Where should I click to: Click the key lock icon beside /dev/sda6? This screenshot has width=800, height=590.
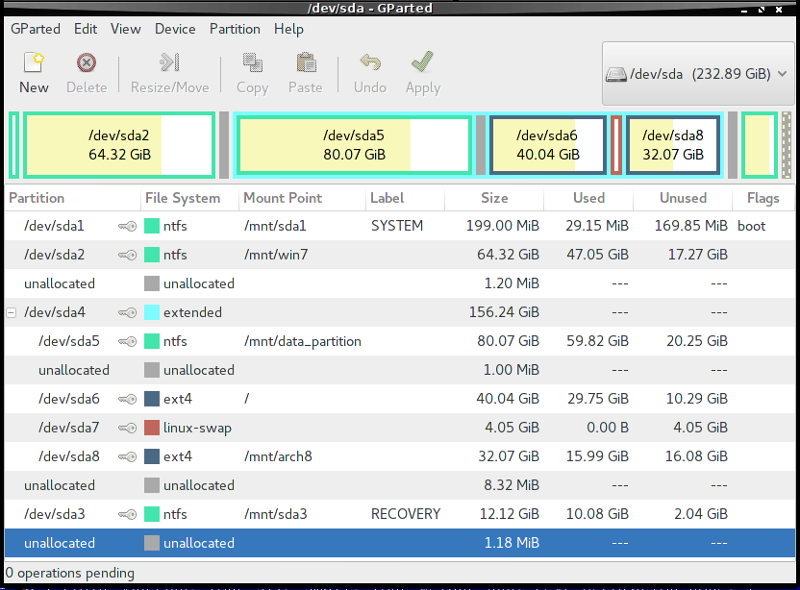point(126,398)
